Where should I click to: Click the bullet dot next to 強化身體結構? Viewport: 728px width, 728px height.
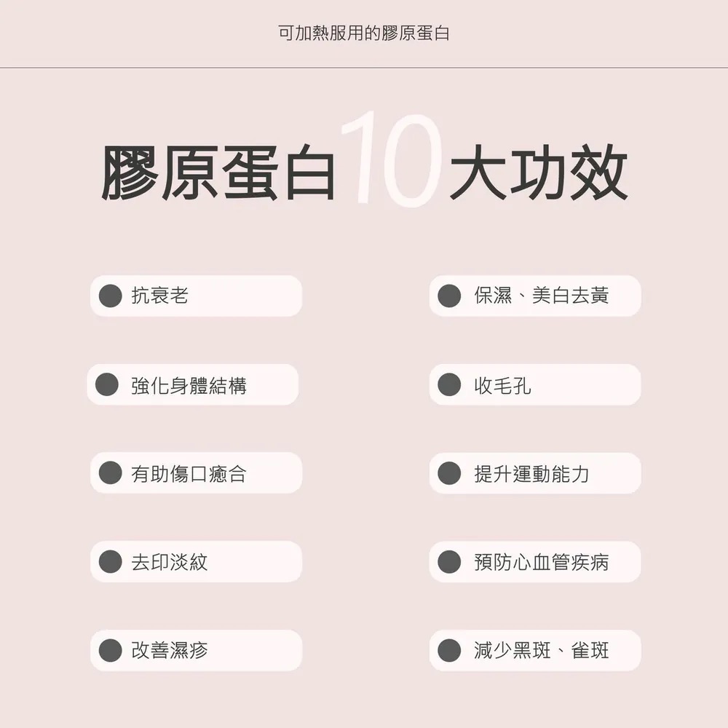click(x=107, y=384)
